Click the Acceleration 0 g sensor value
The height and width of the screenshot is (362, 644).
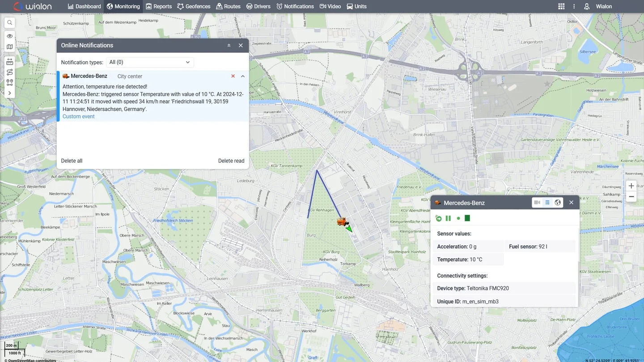click(468, 246)
